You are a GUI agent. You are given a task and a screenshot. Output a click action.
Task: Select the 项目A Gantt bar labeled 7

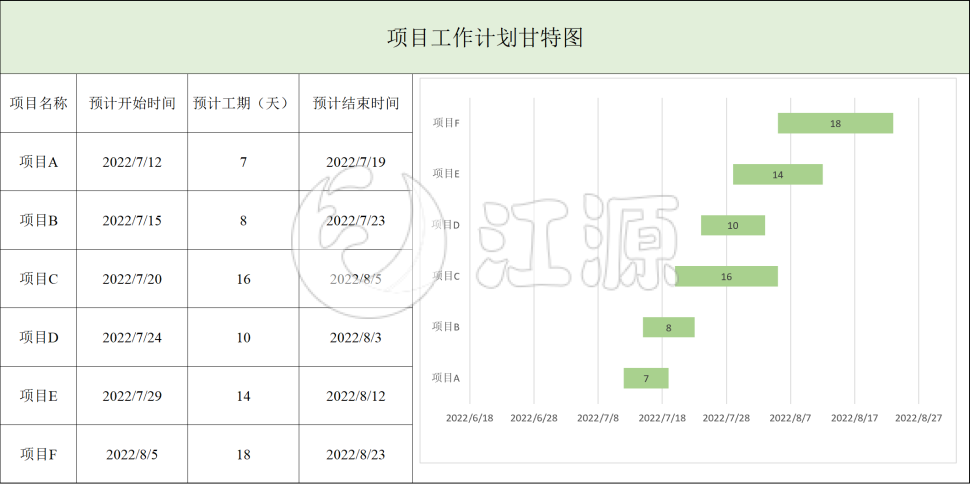click(646, 378)
